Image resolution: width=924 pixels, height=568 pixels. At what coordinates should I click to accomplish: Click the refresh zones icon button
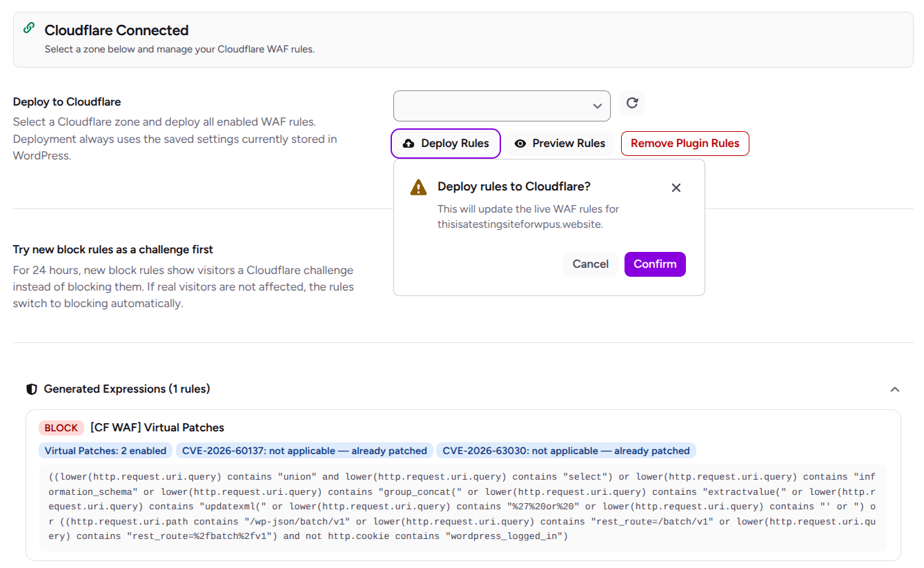tap(631, 104)
